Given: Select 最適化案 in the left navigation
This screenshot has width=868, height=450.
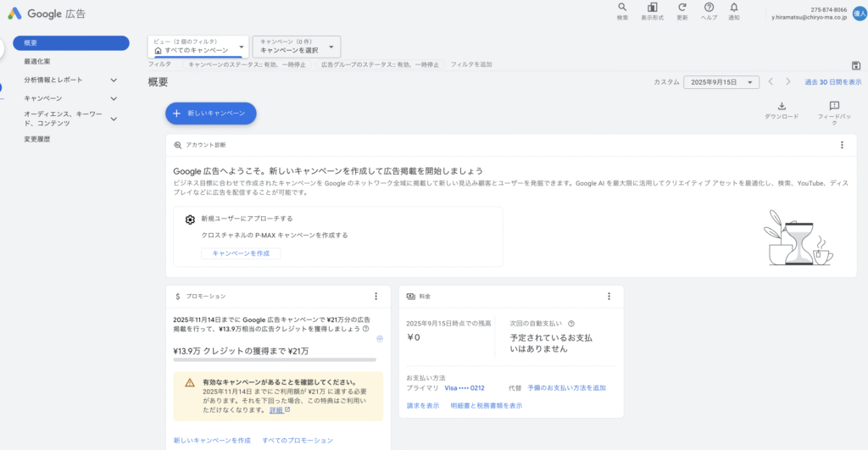Looking at the screenshot, I should pos(37,61).
